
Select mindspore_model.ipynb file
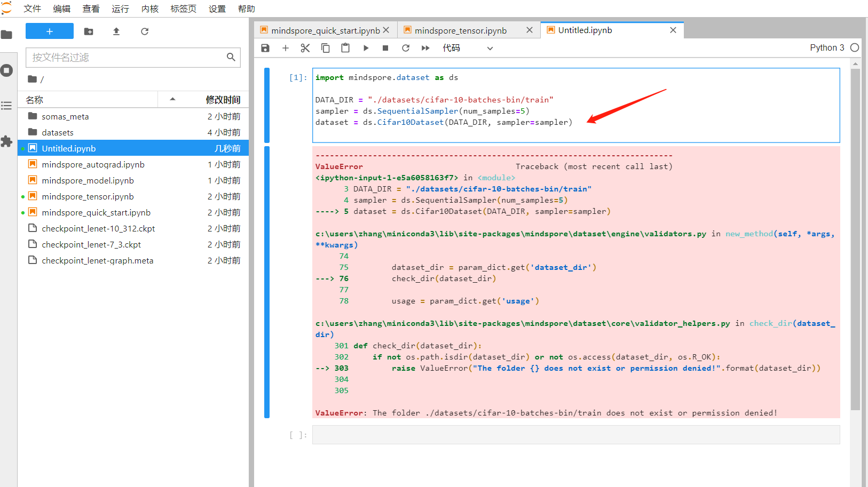click(x=133, y=180)
